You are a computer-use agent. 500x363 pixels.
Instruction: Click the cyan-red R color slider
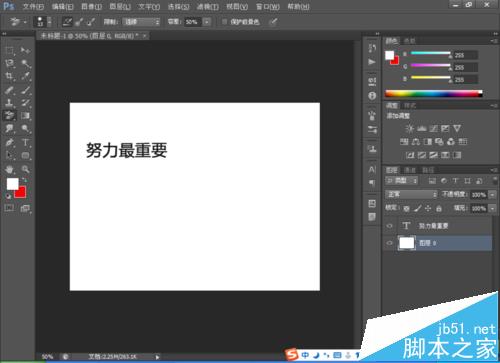click(x=431, y=53)
